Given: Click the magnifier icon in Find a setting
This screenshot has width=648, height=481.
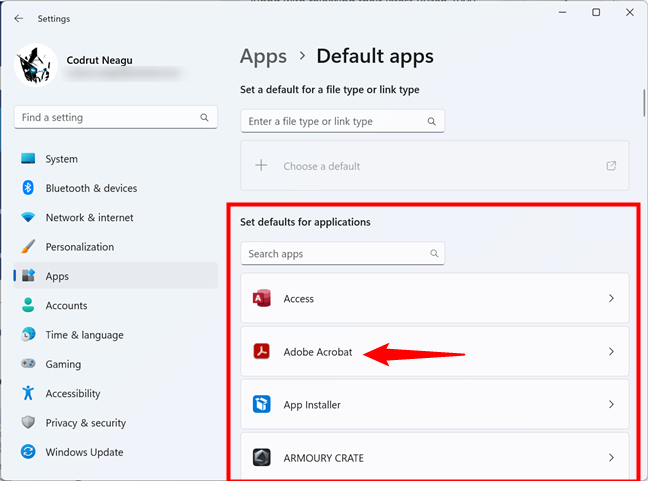Looking at the screenshot, I should [204, 117].
